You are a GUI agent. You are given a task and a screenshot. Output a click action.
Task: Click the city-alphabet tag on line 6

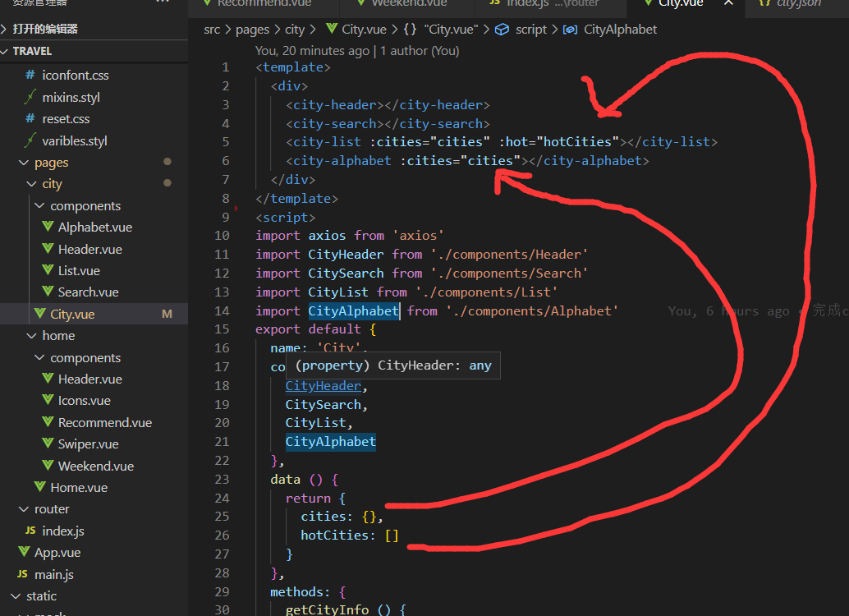(342, 161)
